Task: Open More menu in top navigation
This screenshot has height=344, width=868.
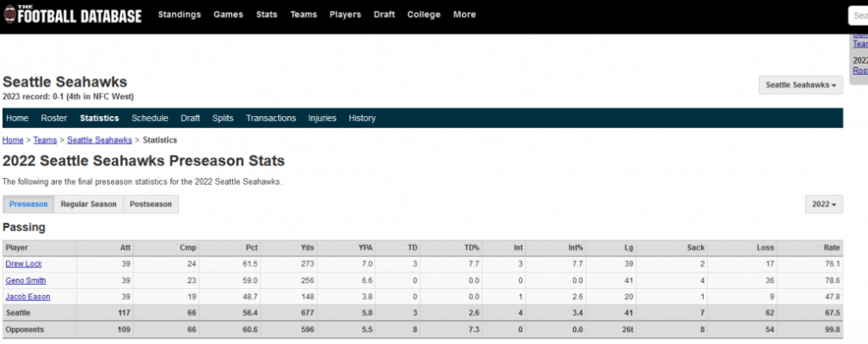Action: (x=465, y=15)
